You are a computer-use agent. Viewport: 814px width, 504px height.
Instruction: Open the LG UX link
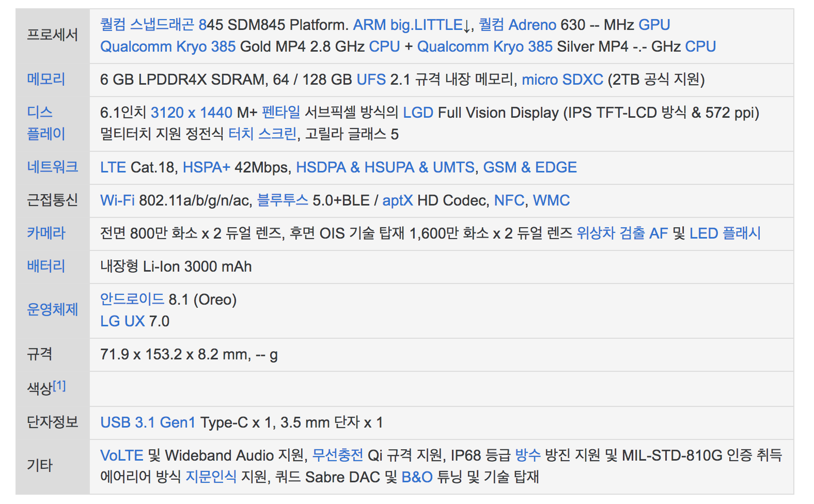point(122,321)
